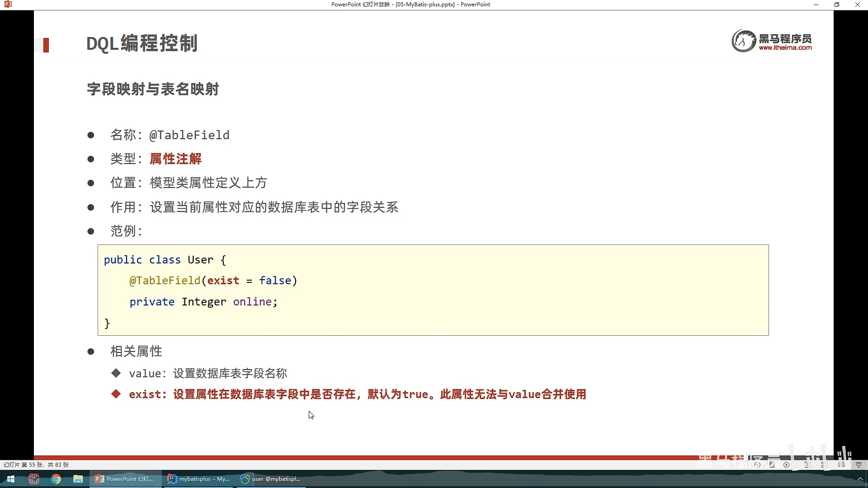The height and width of the screenshot is (488, 868).
Task: Click slide 55 of 83 counter
Action: coord(36,465)
